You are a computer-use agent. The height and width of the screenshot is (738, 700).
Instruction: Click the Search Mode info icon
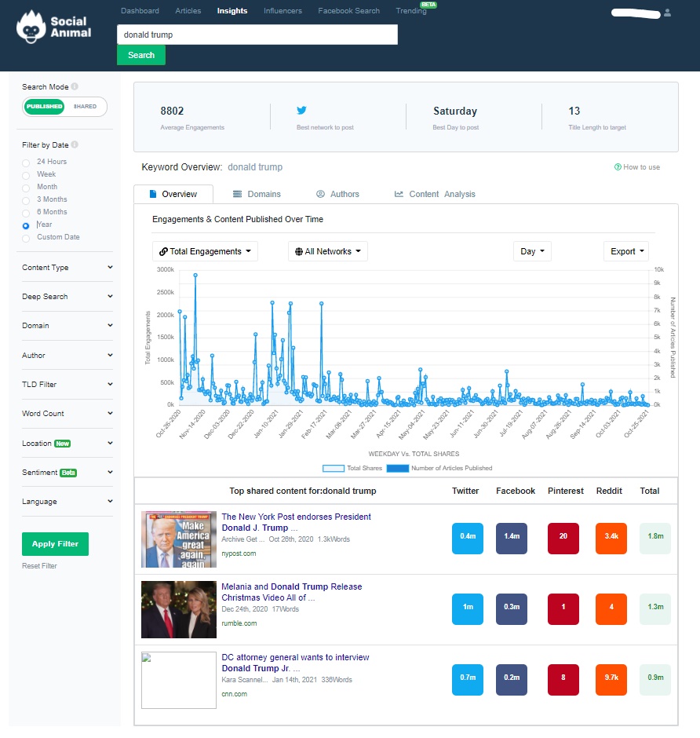coord(75,86)
